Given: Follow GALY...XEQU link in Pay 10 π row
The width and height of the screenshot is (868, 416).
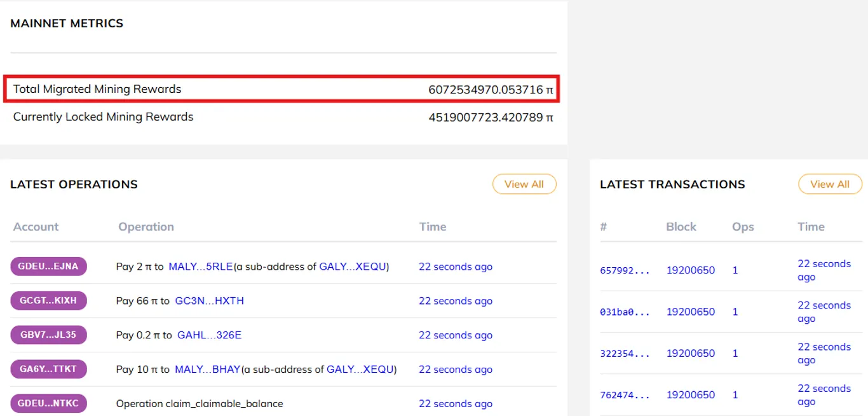Looking at the screenshot, I should click(360, 369).
